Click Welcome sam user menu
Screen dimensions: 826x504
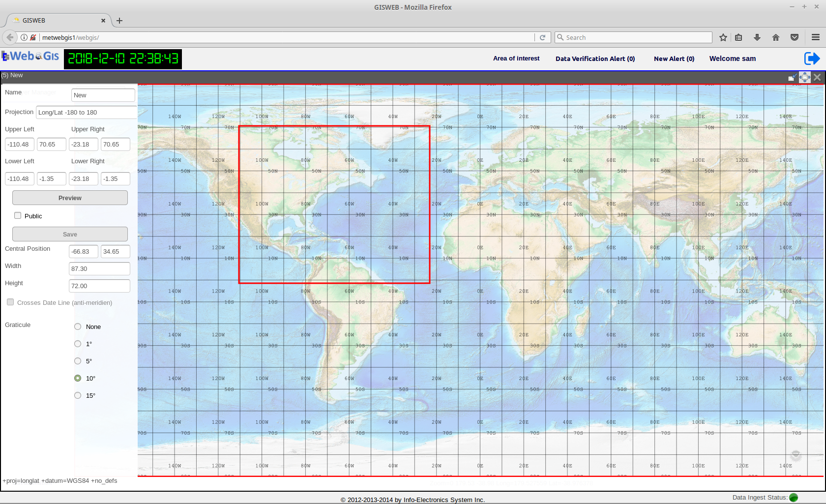[x=733, y=59]
